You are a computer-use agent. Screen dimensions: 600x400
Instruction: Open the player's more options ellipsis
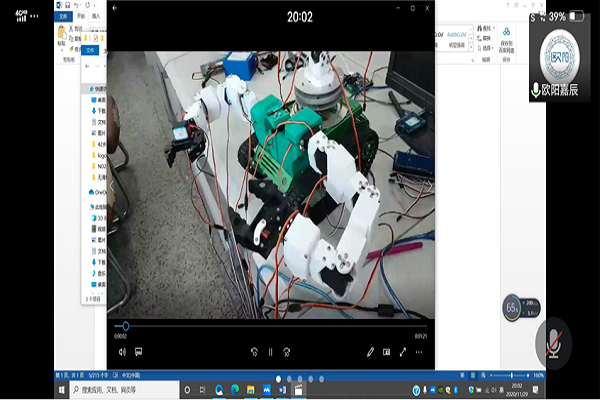point(419,352)
